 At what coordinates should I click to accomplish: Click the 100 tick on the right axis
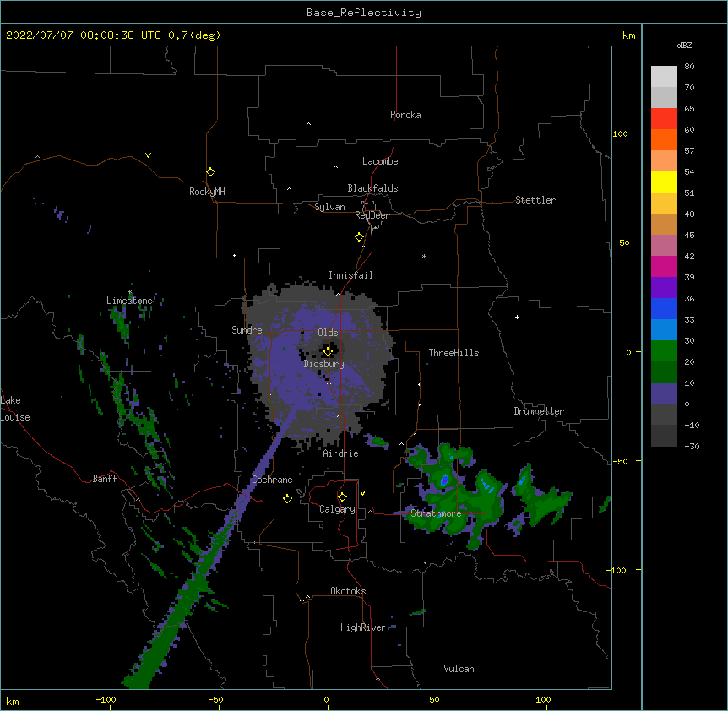click(620, 133)
